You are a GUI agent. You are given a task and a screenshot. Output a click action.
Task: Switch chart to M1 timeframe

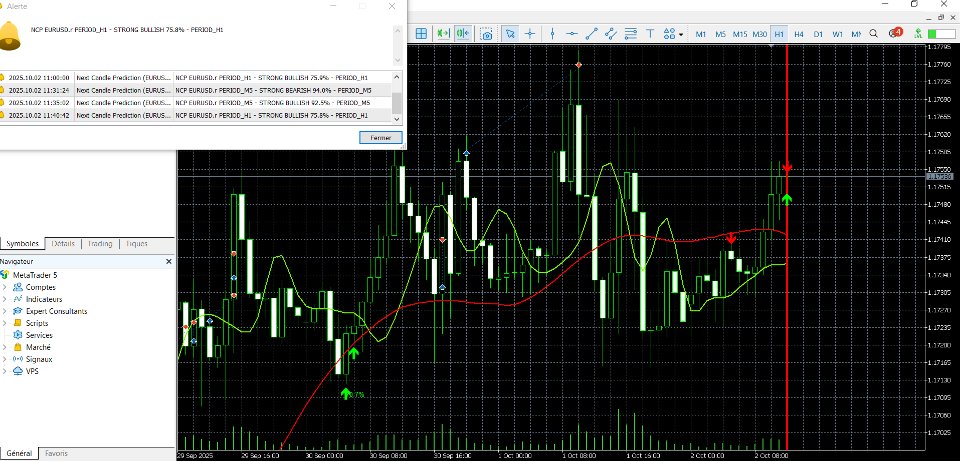(701, 34)
